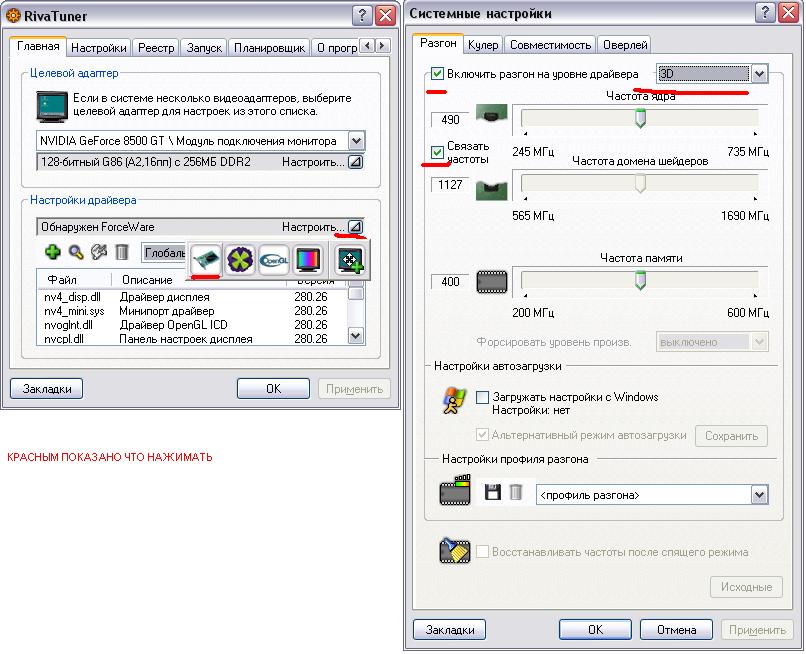Click the Windows startup logo icon
Viewport: 806px width, 654px height.
pos(454,401)
